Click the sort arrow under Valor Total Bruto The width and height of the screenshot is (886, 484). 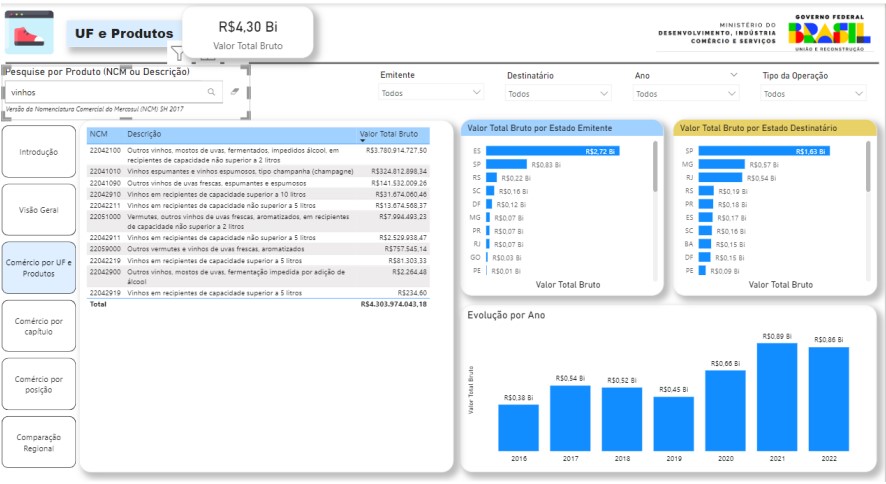click(363, 142)
